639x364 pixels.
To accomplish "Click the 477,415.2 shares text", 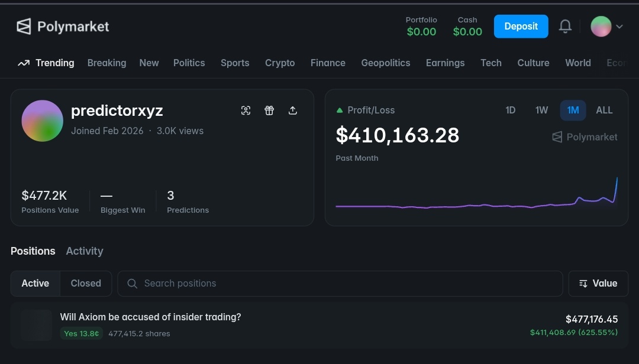I will [x=140, y=333].
